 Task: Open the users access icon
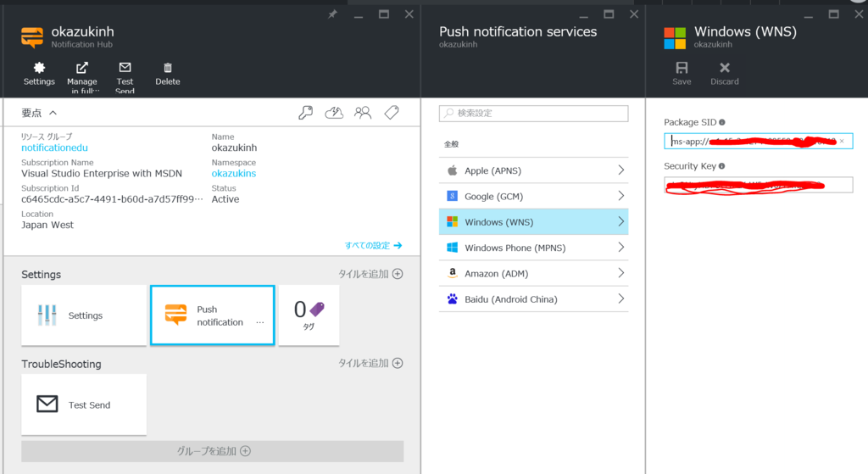363,113
